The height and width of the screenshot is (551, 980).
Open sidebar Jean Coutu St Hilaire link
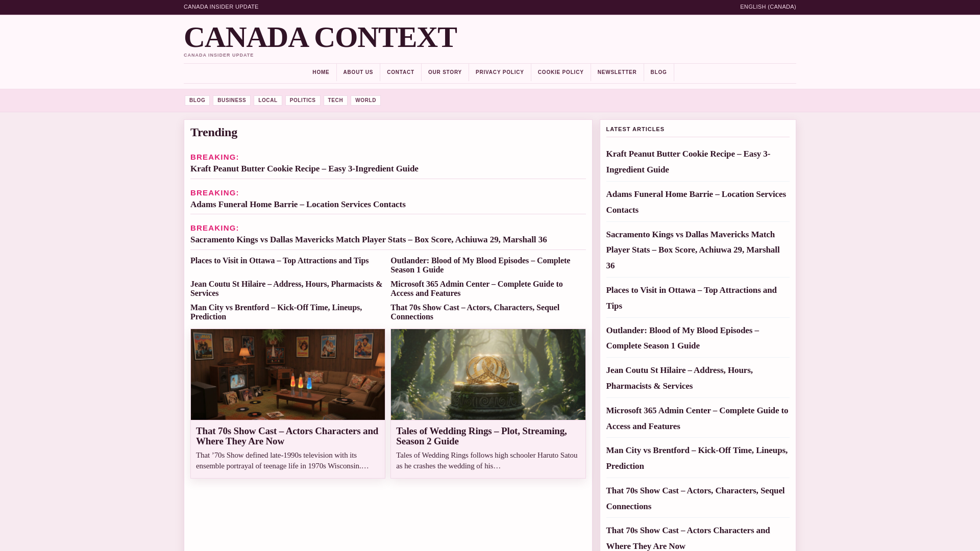pos(679,378)
